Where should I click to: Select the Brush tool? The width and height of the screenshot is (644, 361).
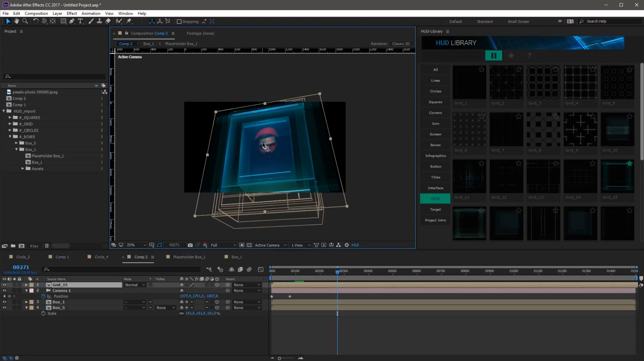tap(91, 21)
